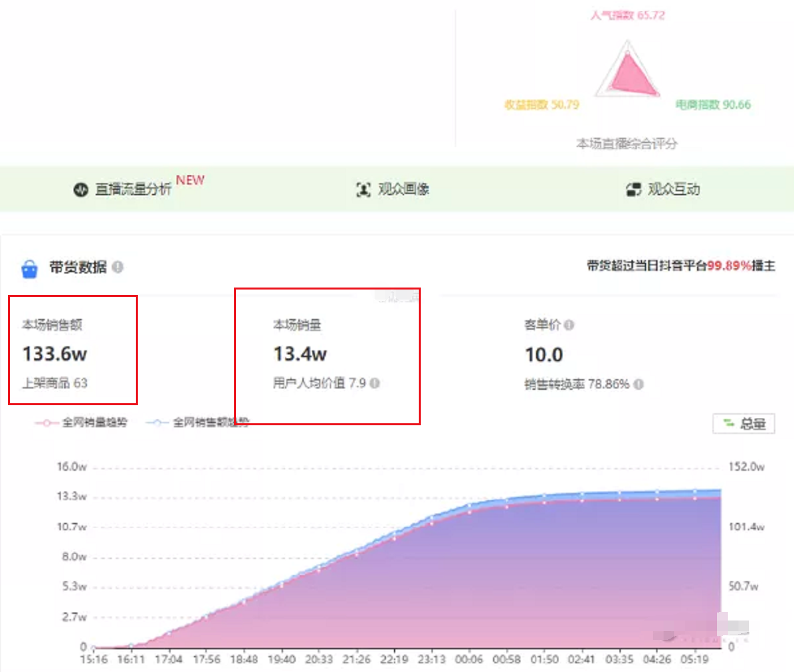Open info tooltip beside 带货数据
The image size is (794, 672).
tap(118, 267)
